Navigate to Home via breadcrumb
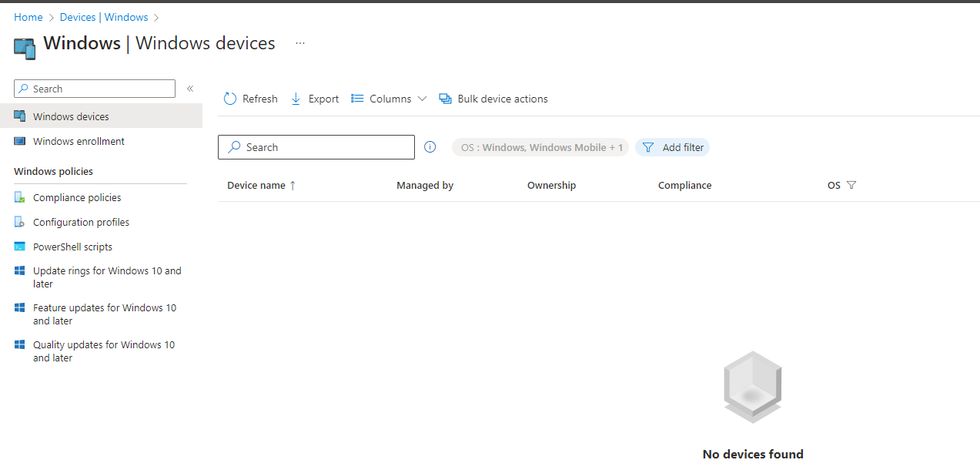 tap(28, 16)
